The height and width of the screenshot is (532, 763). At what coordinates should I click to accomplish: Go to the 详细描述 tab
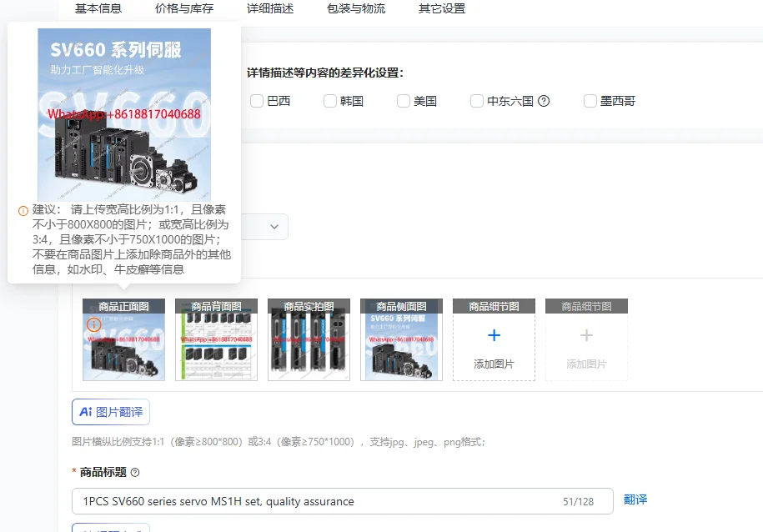pyautogui.click(x=270, y=8)
